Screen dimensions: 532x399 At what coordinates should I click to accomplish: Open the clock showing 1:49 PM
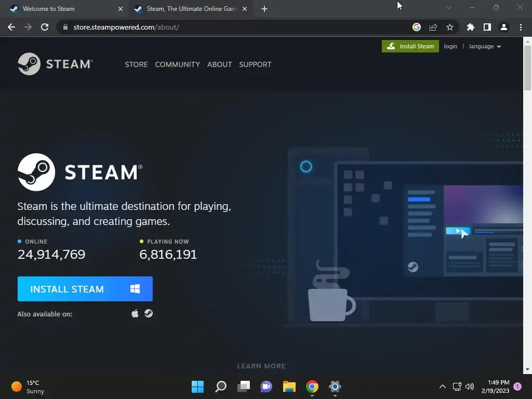click(x=495, y=387)
